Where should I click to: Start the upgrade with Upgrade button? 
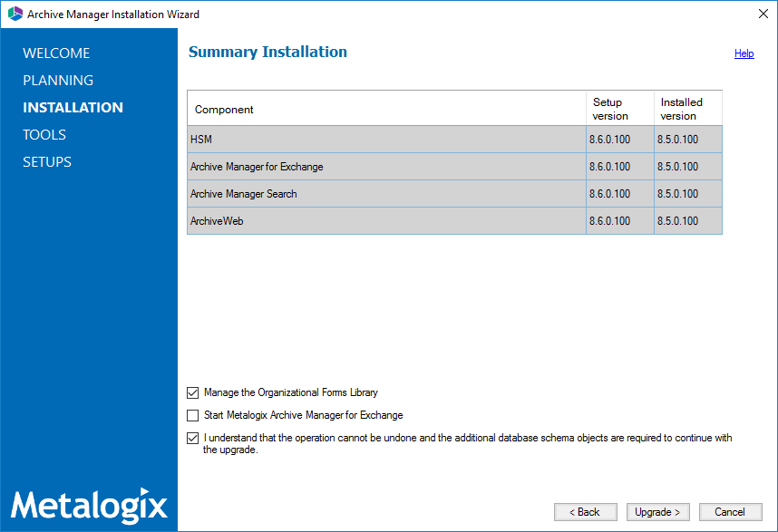[x=658, y=512]
